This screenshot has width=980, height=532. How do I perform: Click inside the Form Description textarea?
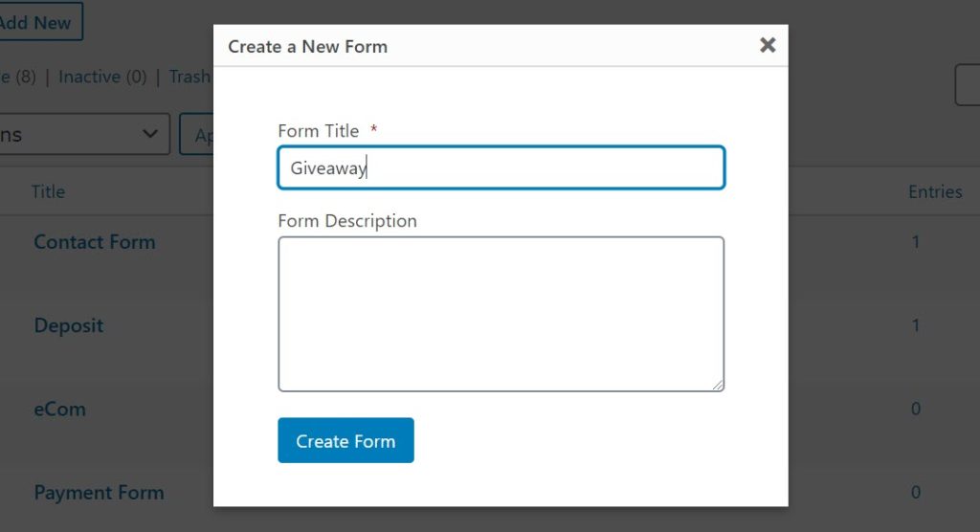501,314
